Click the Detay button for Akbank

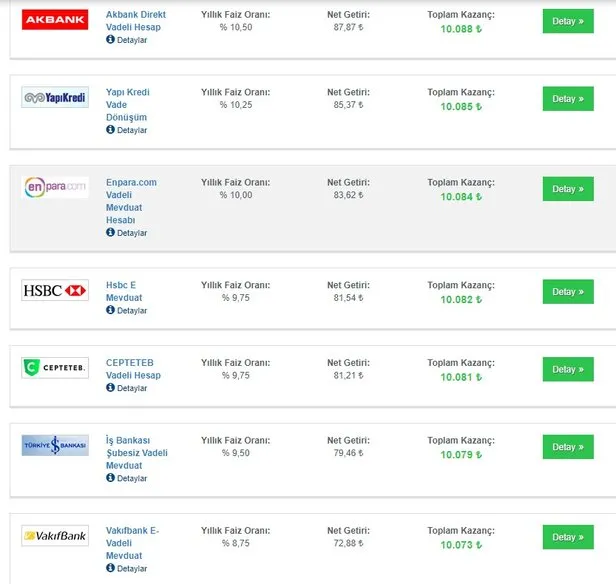pos(567,21)
